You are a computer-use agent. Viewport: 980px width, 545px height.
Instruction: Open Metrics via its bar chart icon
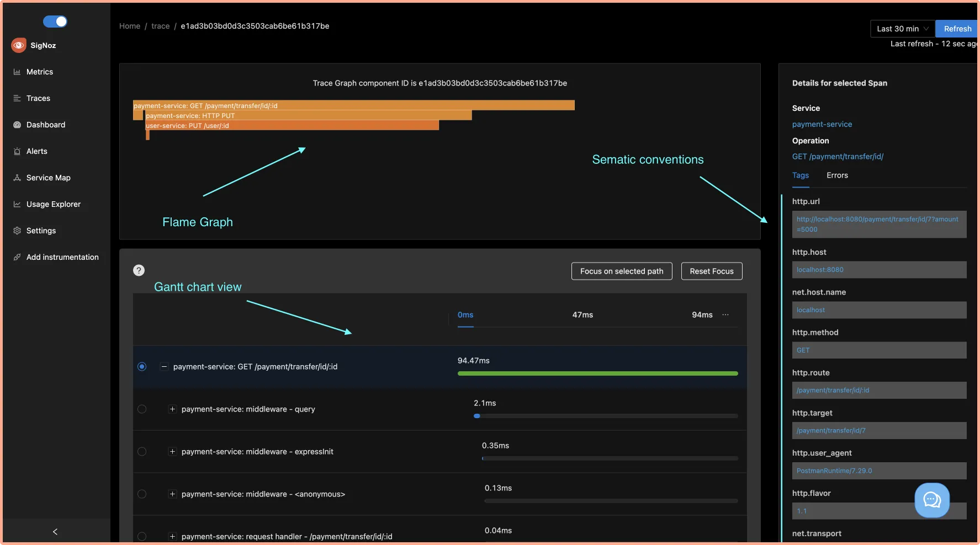tap(17, 72)
